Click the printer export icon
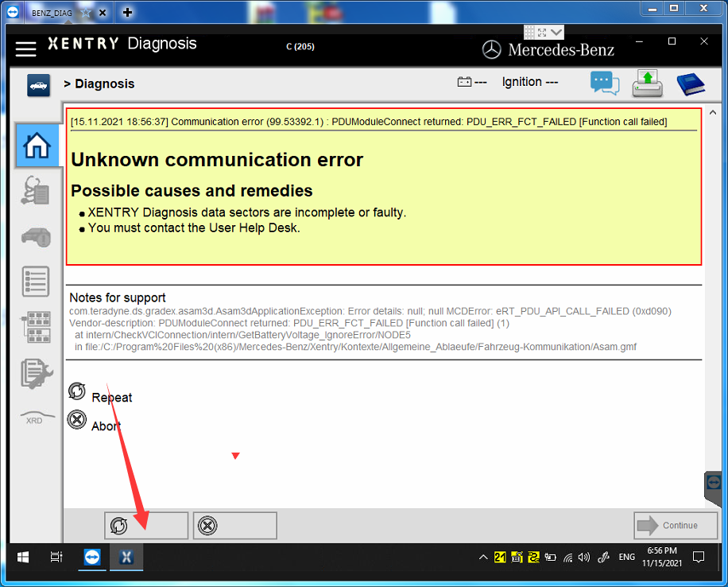This screenshot has width=728, height=587. pyautogui.click(x=647, y=84)
